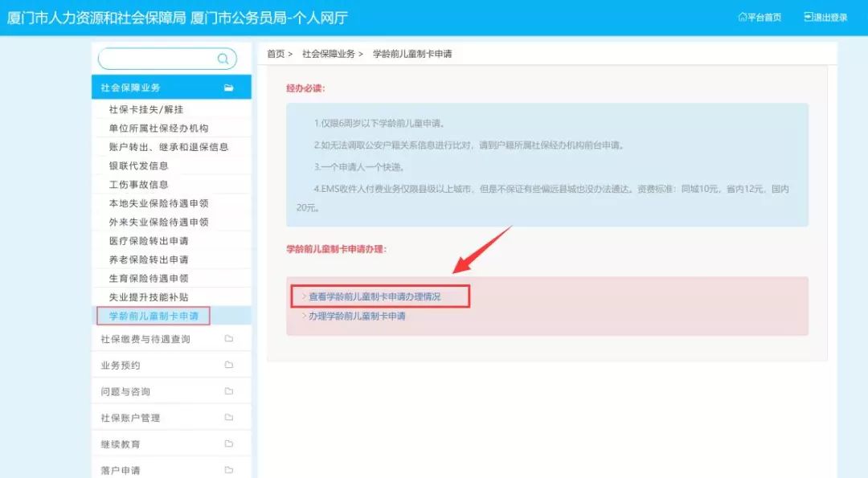This screenshot has width=868, height=478.
Task: Select 银联代发信息 in the sidebar
Action: point(138,166)
